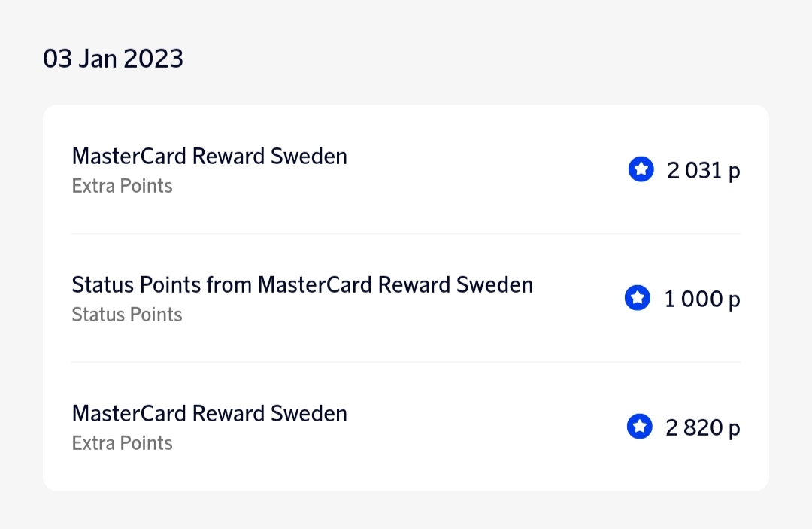The width and height of the screenshot is (812, 529).
Task: Click divider line above the 2 820 p entry
Action: tap(406, 362)
